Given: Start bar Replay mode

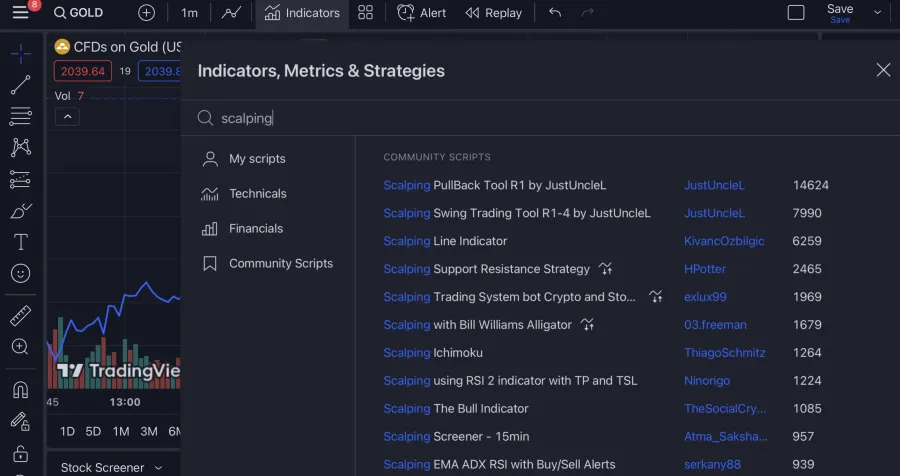Looking at the screenshot, I should tap(494, 13).
